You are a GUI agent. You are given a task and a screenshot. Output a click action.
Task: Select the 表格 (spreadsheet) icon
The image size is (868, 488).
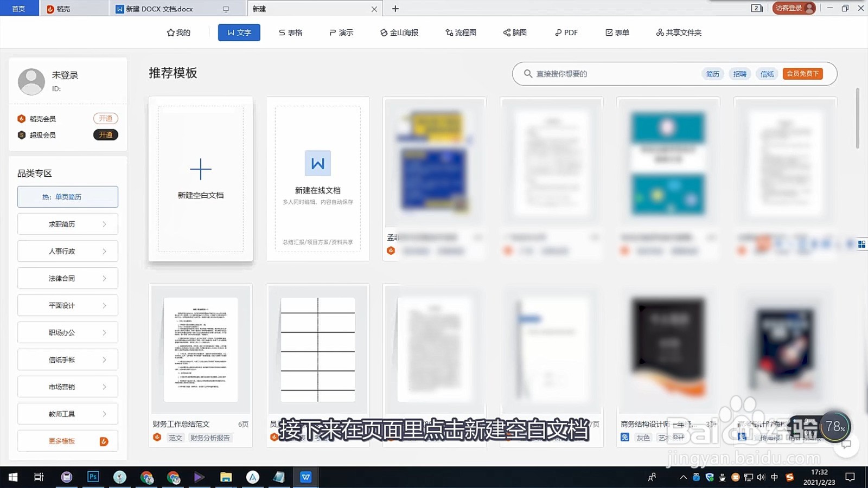click(290, 33)
